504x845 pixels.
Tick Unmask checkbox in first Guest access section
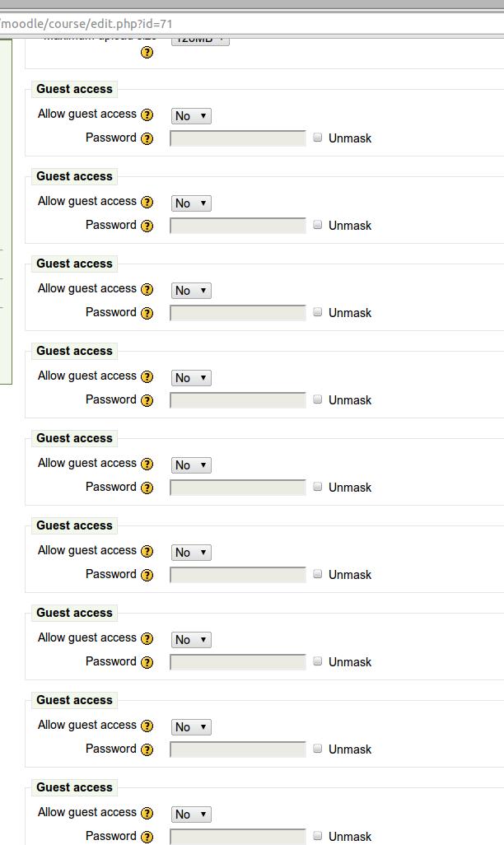(x=318, y=138)
